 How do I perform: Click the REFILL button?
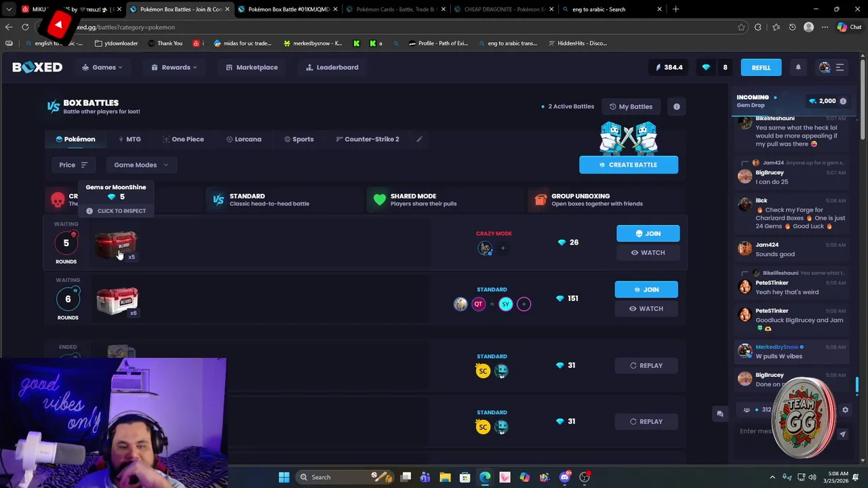pos(761,67)
